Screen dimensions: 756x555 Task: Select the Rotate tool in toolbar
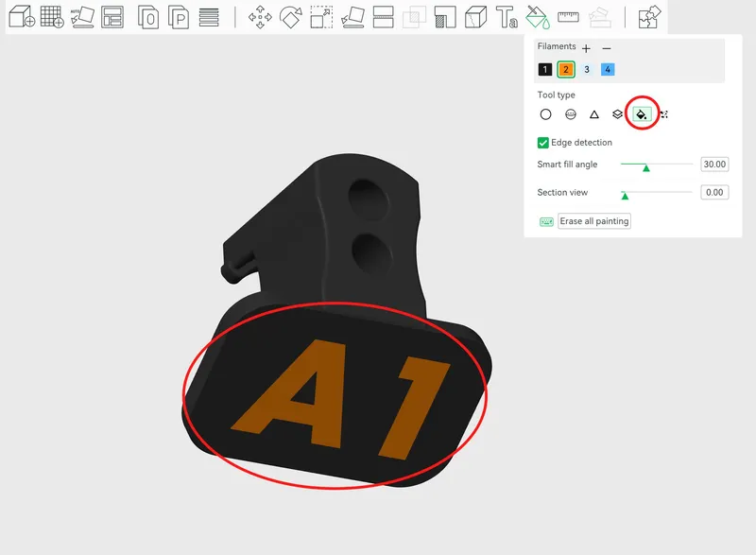click(x=291, y=17)
